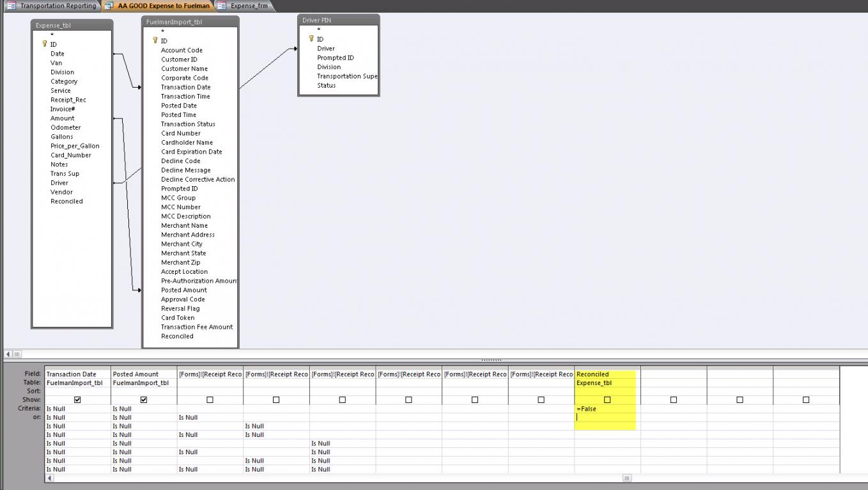Click the Sort cell under Transaction Date

tap(77, 391)
